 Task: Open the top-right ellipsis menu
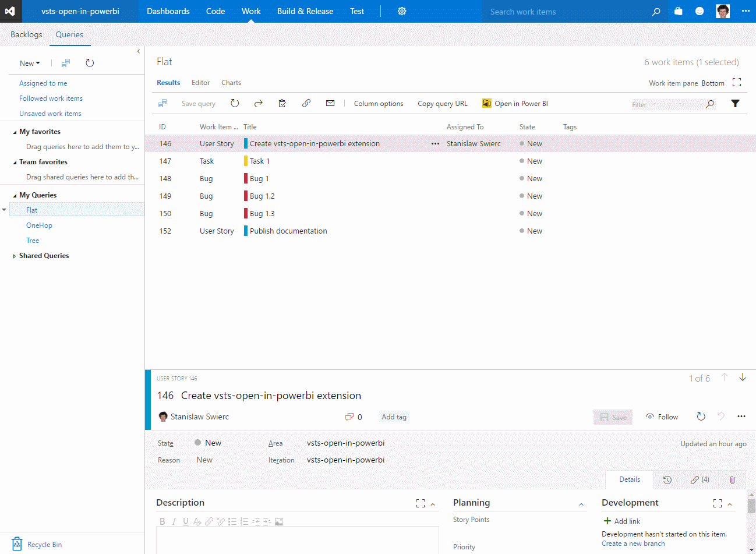[x=746, y=11]
